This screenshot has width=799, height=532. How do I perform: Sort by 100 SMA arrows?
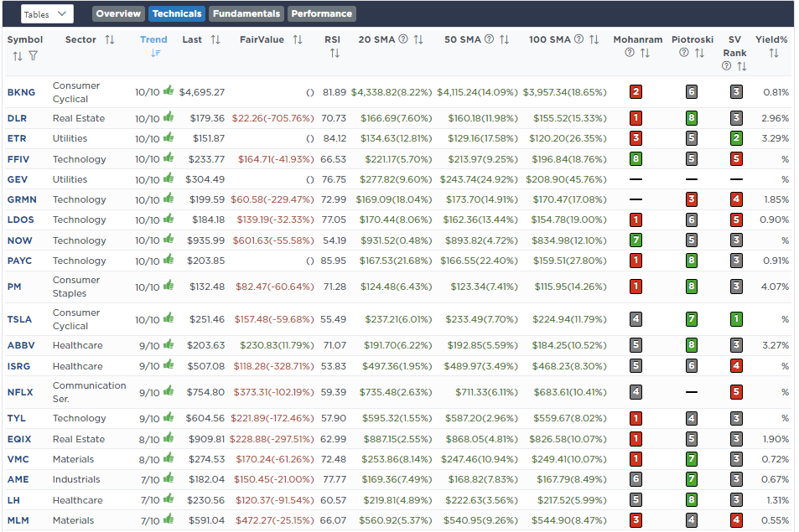(x=594, y=39)
